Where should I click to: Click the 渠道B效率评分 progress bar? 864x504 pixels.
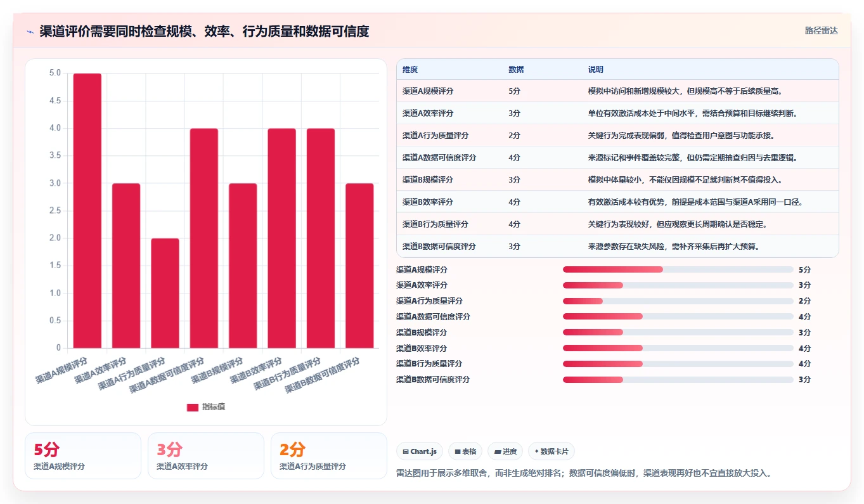(x=678, y=348)
